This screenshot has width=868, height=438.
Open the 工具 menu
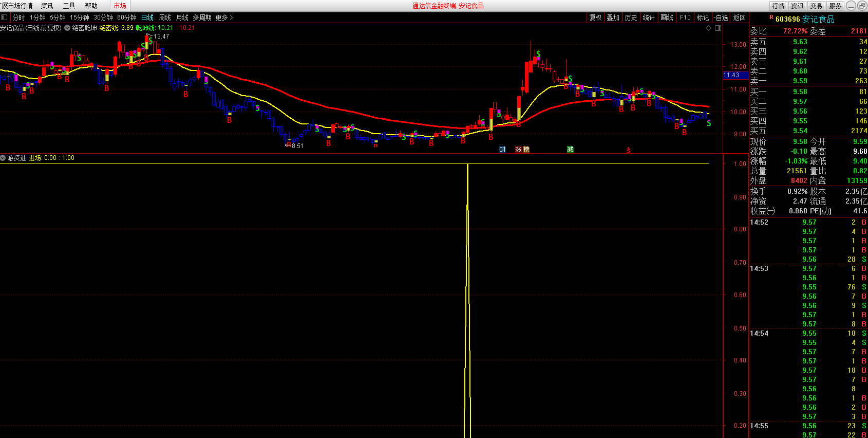[69, 6]
